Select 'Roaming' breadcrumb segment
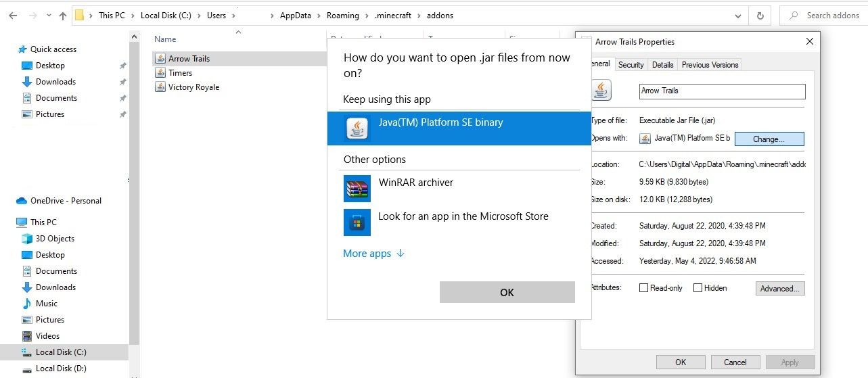The height and width of the screenshot is (378, 868). (342, 16)
